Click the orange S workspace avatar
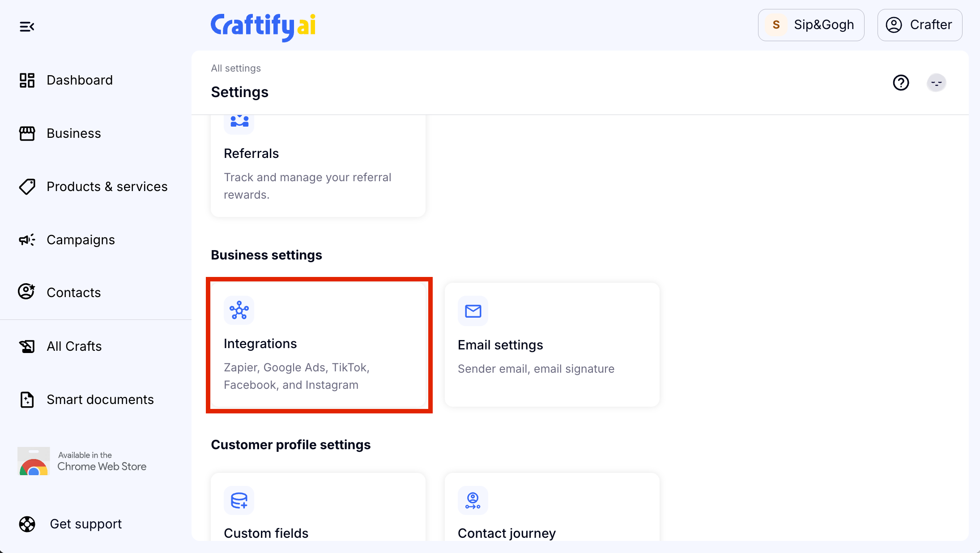 tap(776, 25)
